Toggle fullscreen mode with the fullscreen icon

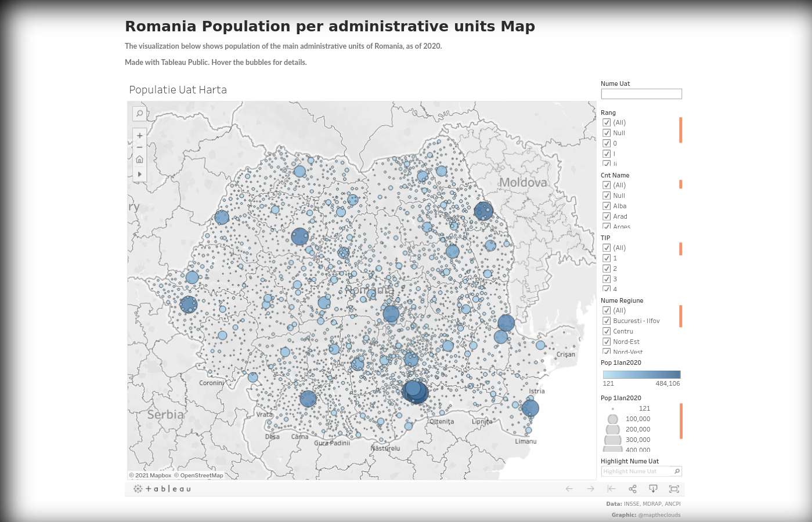click(673, 488)
